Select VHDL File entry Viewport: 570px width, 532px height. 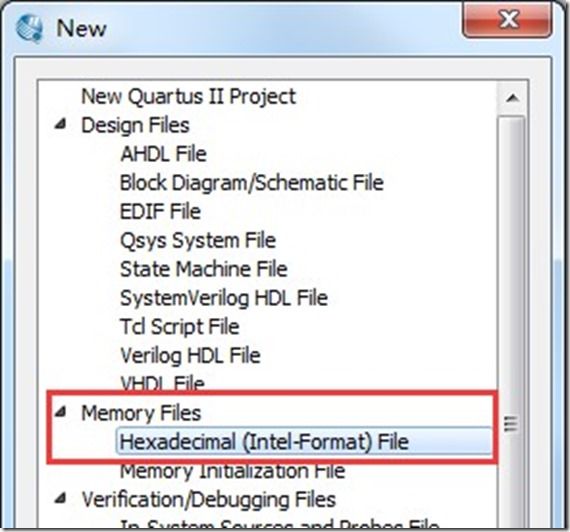[x=162, y=383]
